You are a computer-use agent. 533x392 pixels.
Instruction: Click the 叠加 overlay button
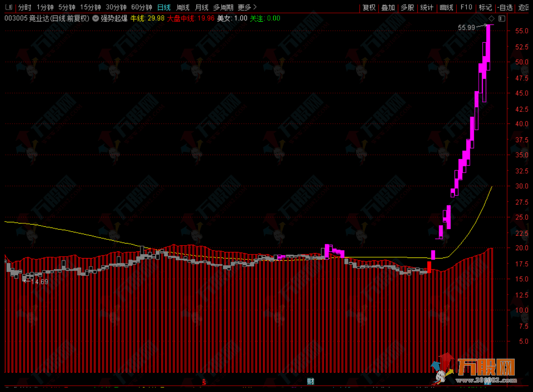click(x=388, y=7)
